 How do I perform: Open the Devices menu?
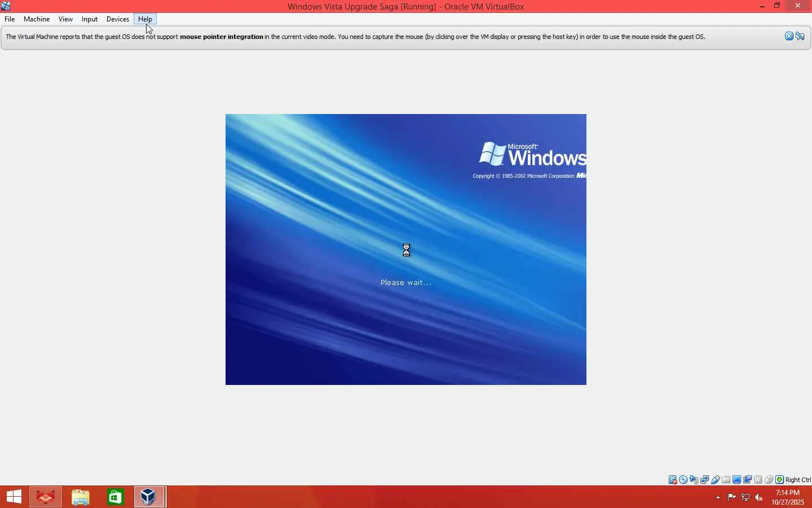(x=118, y=19)
